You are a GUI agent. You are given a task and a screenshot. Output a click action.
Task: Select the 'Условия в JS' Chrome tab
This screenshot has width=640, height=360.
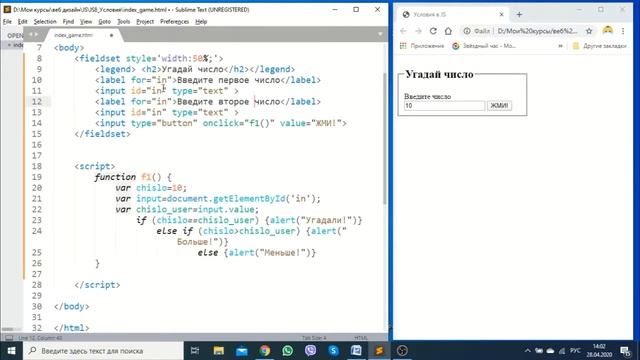pos(453,15)
